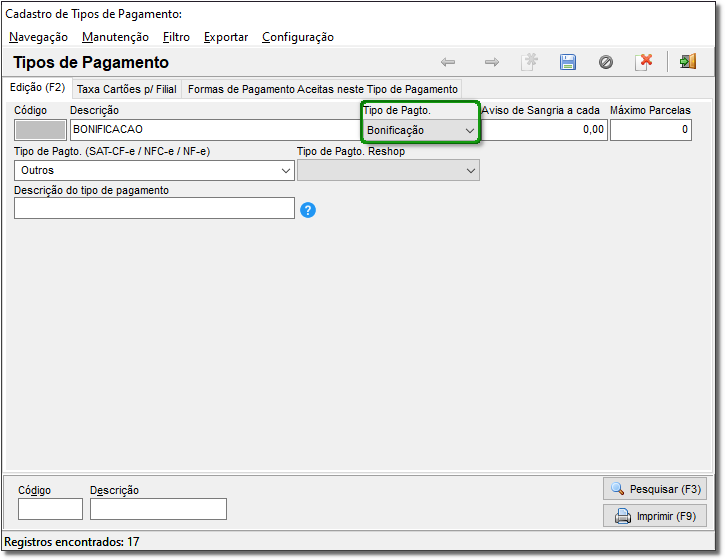Save record with the floppy disk icon
This screenshot has width=725, height=560.
click(x=567, y=62)
